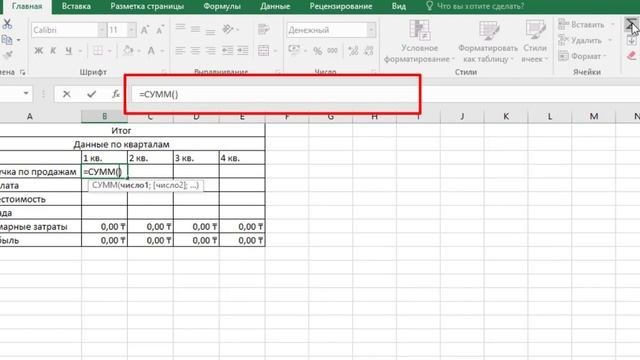Click the Формат cells button
Screen dimensions: 640x360
tap(580, 56)
